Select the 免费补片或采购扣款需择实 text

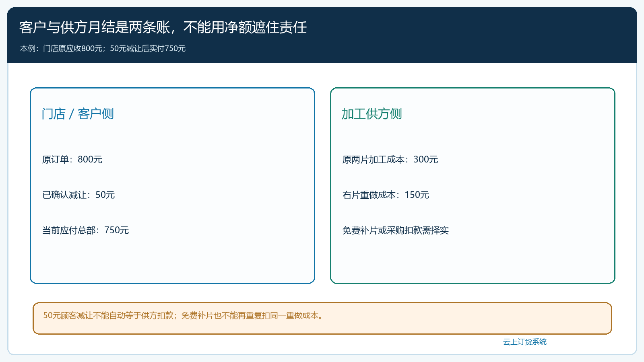point(395,230)
